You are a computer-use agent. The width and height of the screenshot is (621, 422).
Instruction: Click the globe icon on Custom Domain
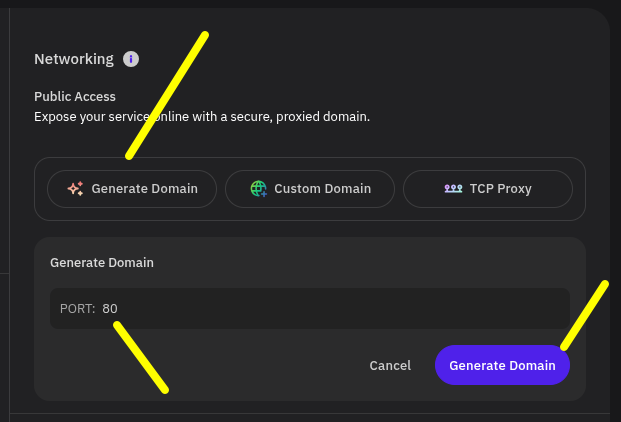[x=259, y=189]
